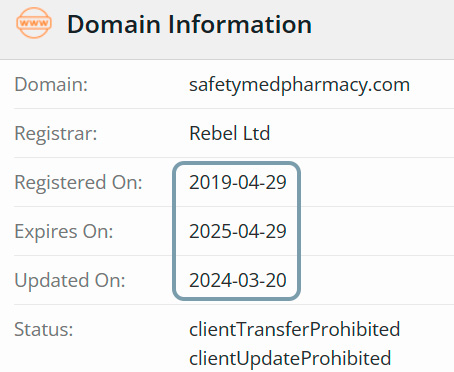
Task: Click the Registrar: field label
Action: pos(56,134)
